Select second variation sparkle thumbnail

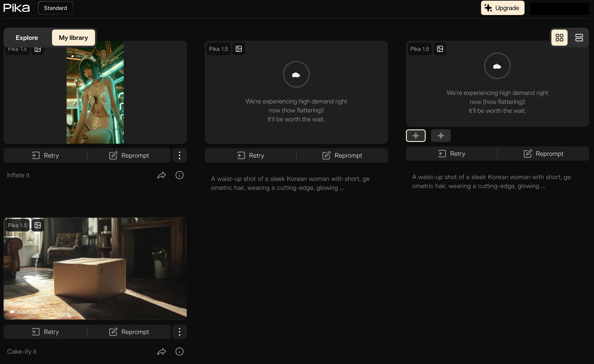point(441,136)
